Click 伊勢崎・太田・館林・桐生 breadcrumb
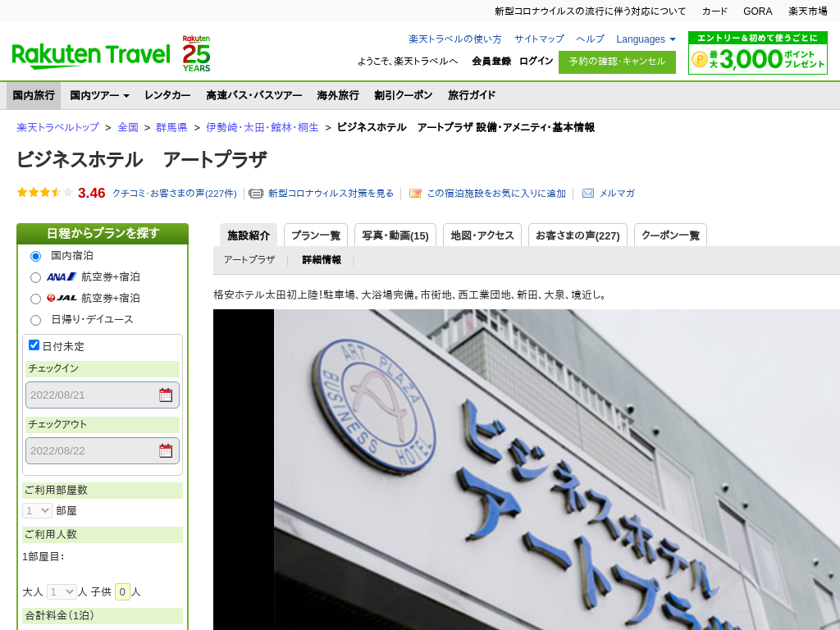The height and width of the screenshot is (630, 840). coord(262,127)
